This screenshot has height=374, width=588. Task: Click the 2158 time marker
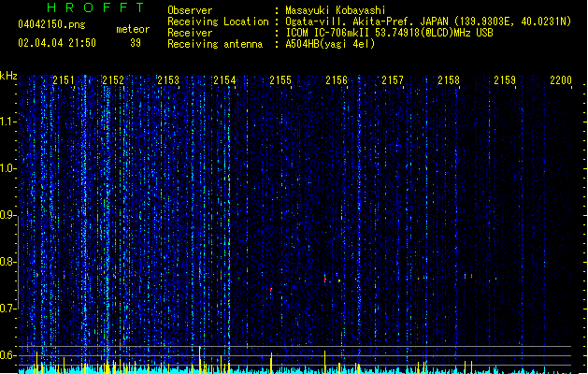point(449,79)
